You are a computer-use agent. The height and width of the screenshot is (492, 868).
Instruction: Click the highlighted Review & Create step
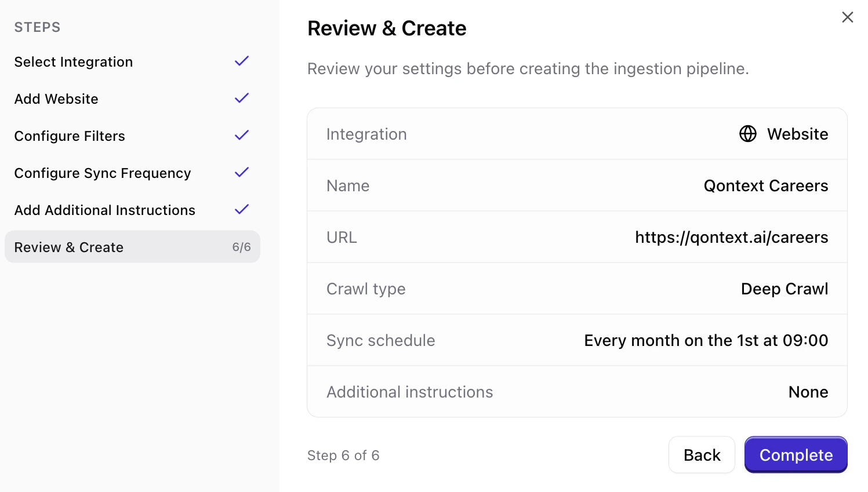pos(68,247)
